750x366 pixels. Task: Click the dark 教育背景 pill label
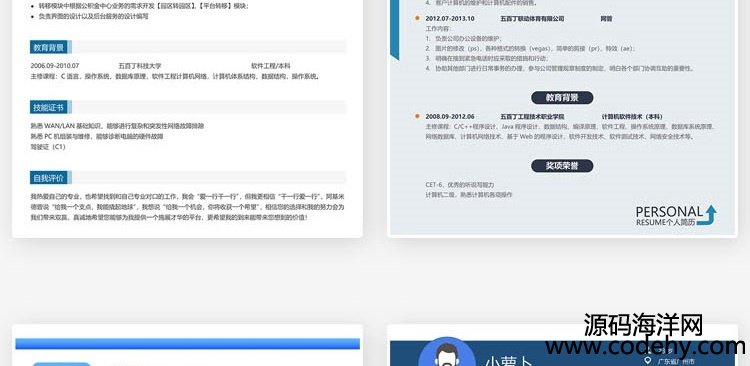pos(562,98)
